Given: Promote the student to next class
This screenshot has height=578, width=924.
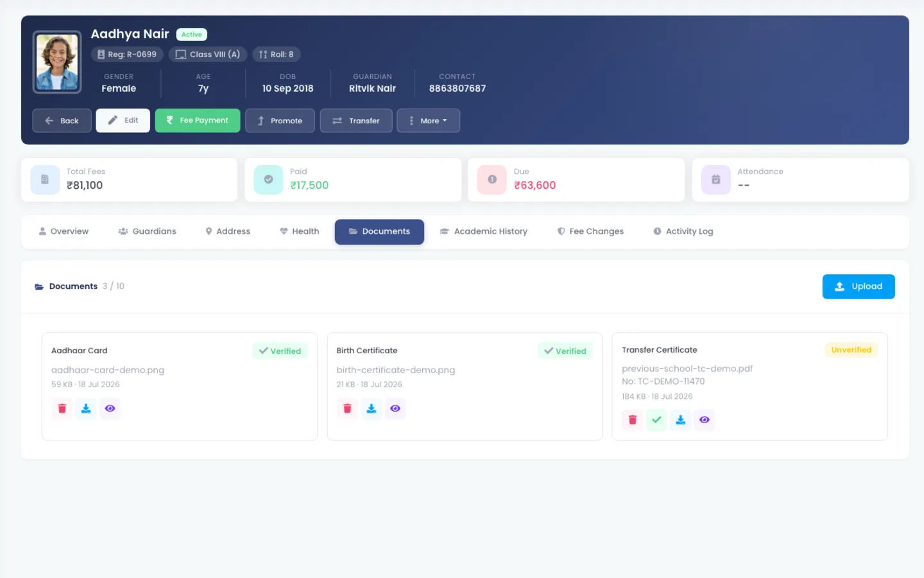Looking at the screenshot, I should [x=280, y=121].
